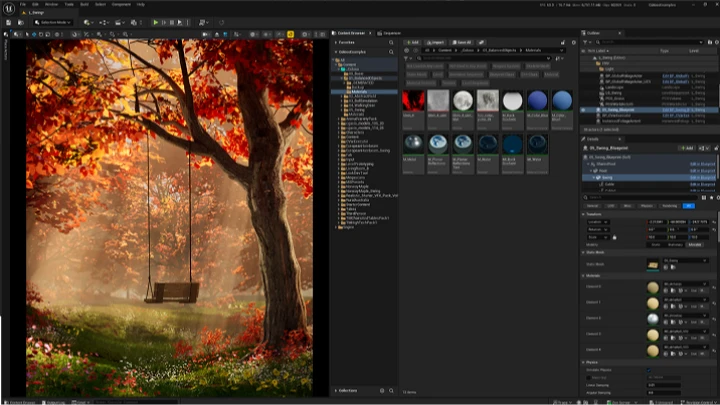This screenshot has width=720, height=405.
Task: Toggle the Material filter chip
Action: pyautogui.click(x=551, y=74)
